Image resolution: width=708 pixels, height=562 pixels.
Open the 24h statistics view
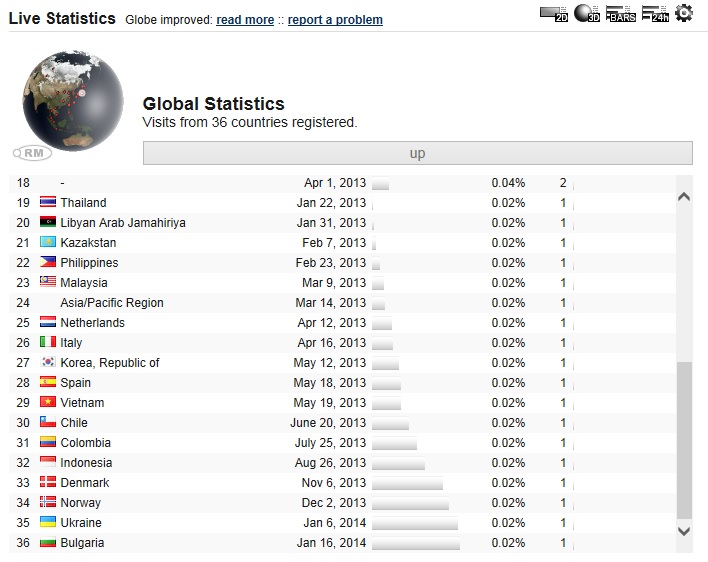coord(655,14)
